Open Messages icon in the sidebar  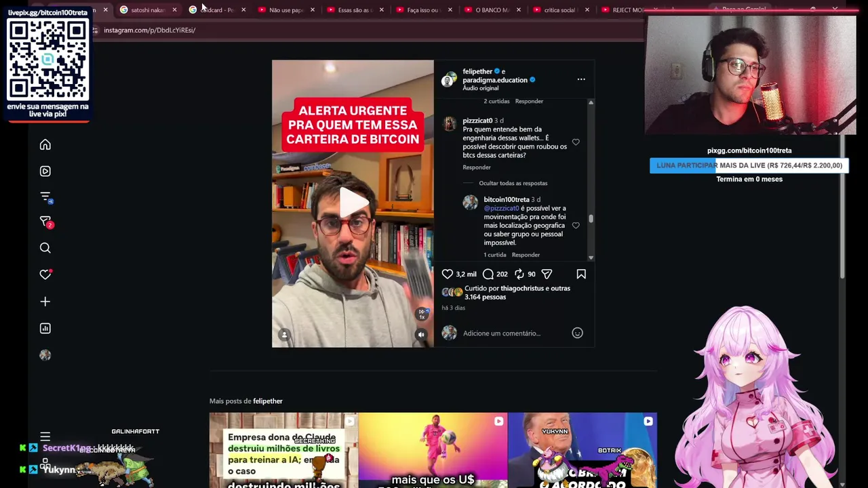click(x=45, y=197)
